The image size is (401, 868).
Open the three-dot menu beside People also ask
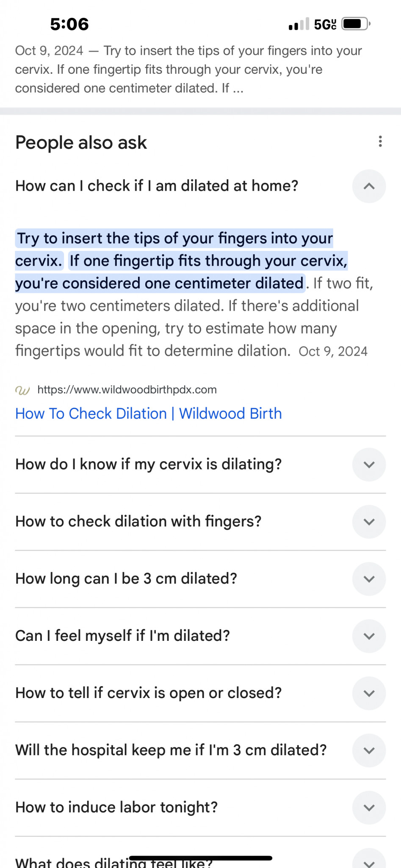(x=380, y=142)
